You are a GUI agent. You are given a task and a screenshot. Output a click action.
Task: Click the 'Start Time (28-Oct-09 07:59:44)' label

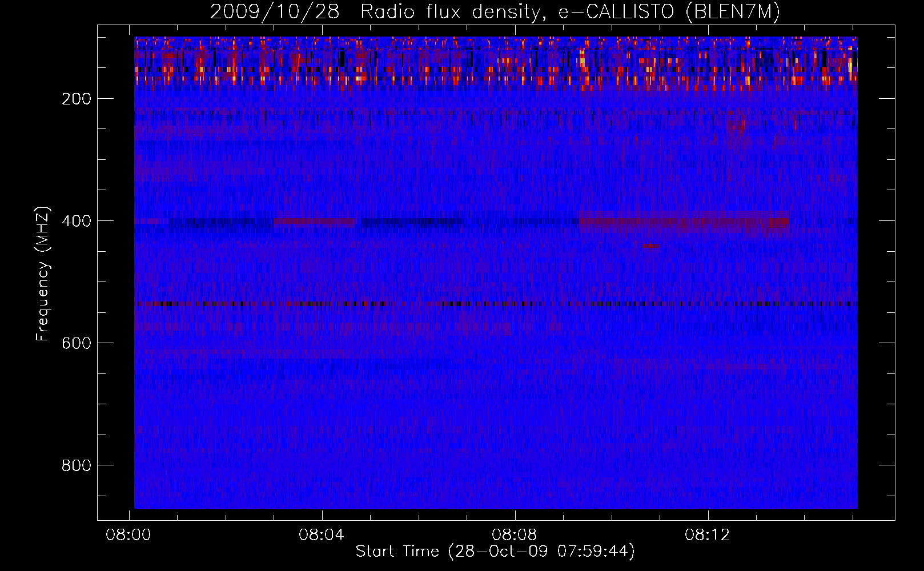(495, 552)
